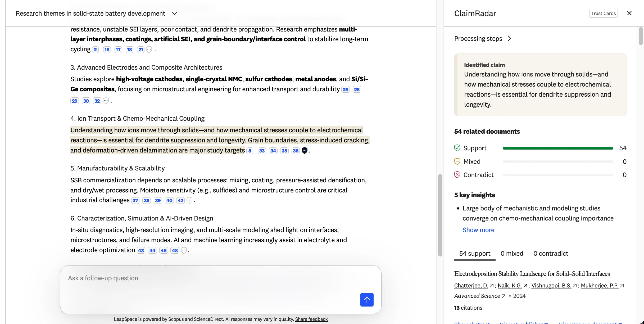Click the blue send arrow button
Screen dimensions: 644x324
[x=367, y=300]
